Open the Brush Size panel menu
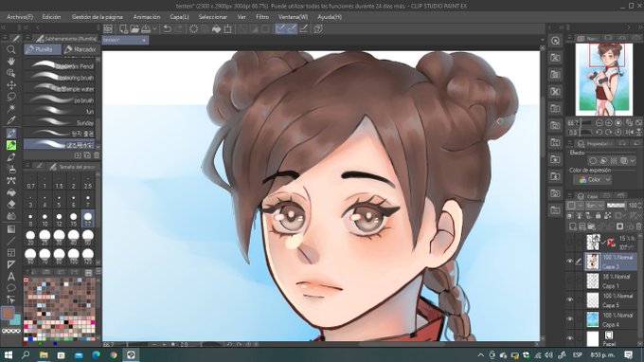 tap(27, 166)
